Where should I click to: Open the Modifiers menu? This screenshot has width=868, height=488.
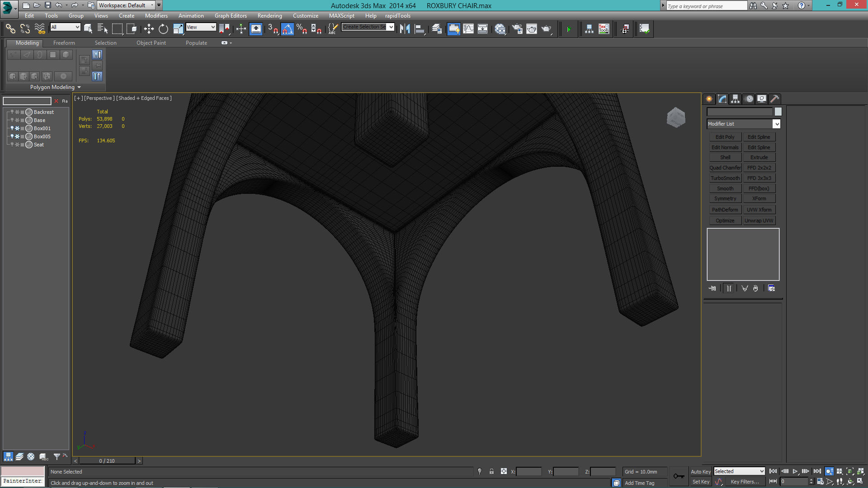(156, 16)
